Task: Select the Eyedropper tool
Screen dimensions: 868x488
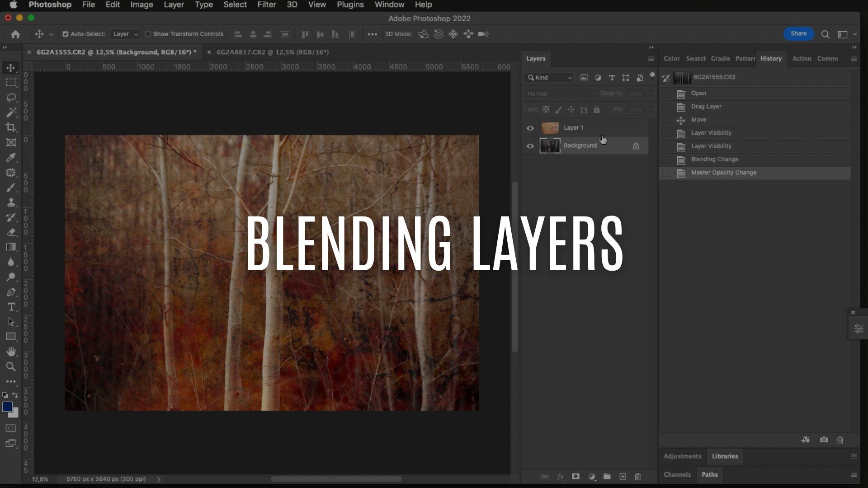Action: coord(11,157)
